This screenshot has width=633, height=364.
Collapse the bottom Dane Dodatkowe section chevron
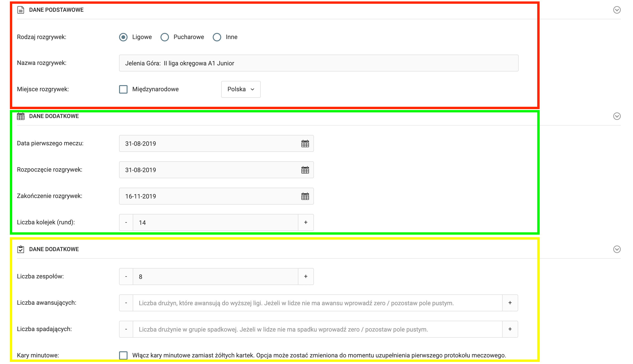tap(617, 249)
